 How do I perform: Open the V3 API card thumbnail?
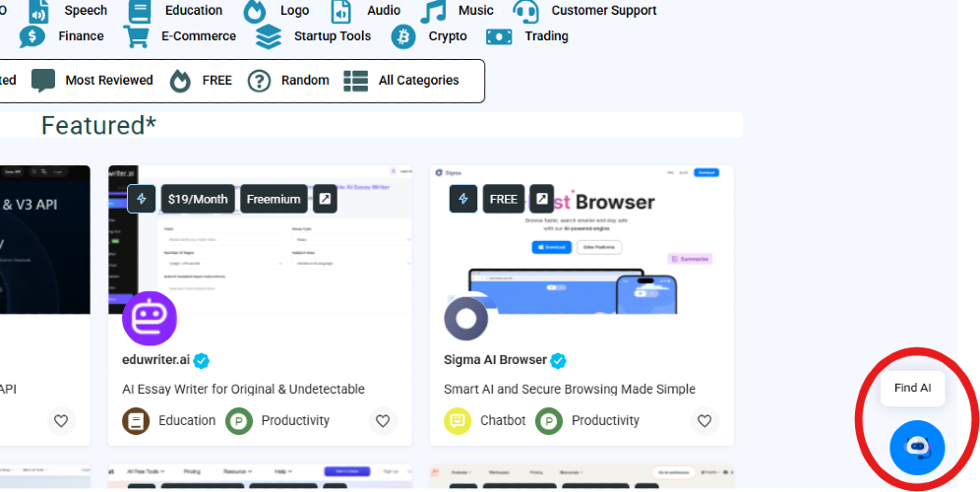pos(45,240)
